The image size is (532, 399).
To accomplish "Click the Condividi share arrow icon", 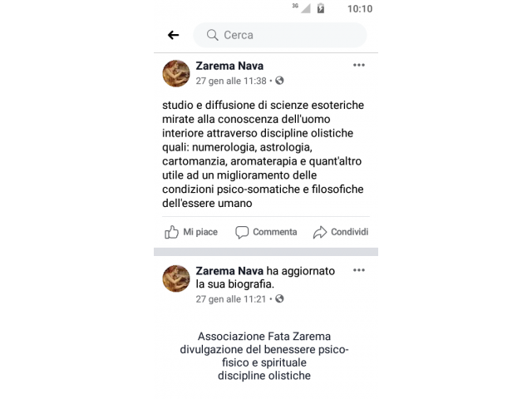I will tap(320, 233).
